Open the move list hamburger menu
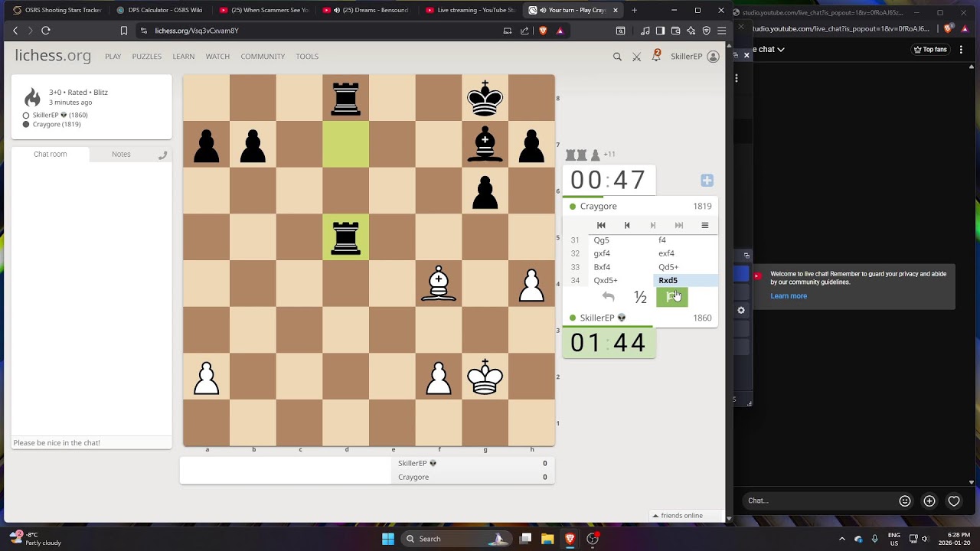 click(x=705, y=225)
